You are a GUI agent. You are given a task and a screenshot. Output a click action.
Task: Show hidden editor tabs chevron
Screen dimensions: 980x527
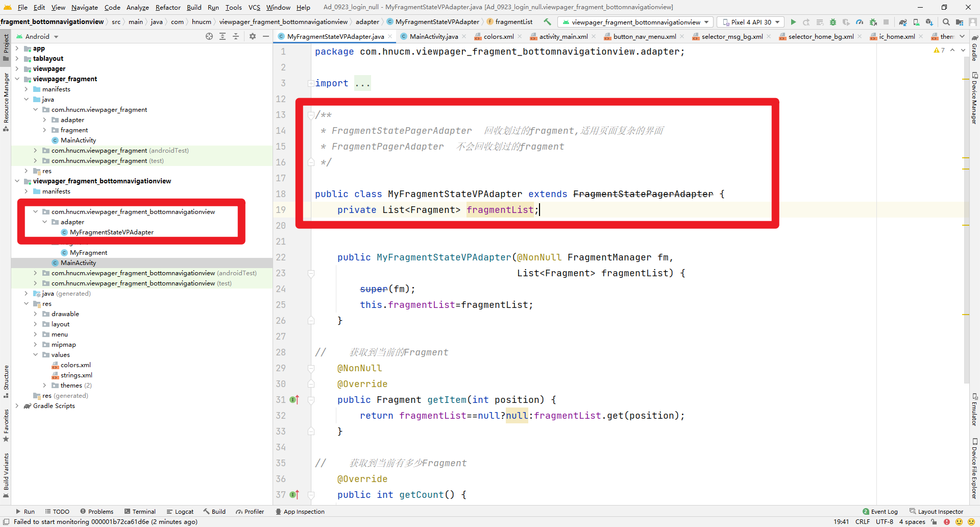[x=962, y=36]
